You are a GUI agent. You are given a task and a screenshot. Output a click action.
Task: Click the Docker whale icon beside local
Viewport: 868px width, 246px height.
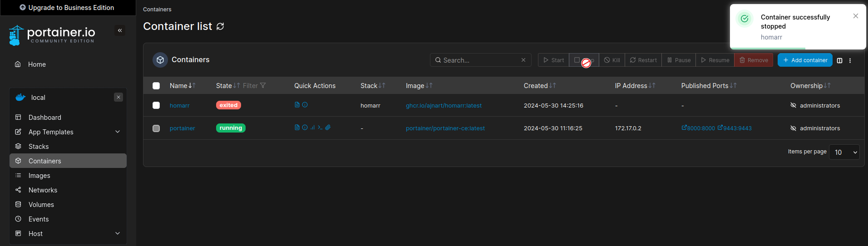coord(20,97)
